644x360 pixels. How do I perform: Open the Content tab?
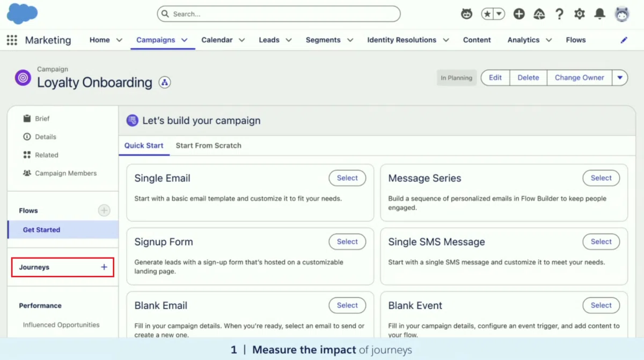477,40
